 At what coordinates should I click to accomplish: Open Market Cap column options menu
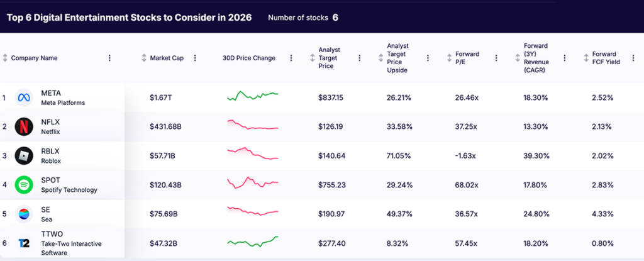click(195, 58)
